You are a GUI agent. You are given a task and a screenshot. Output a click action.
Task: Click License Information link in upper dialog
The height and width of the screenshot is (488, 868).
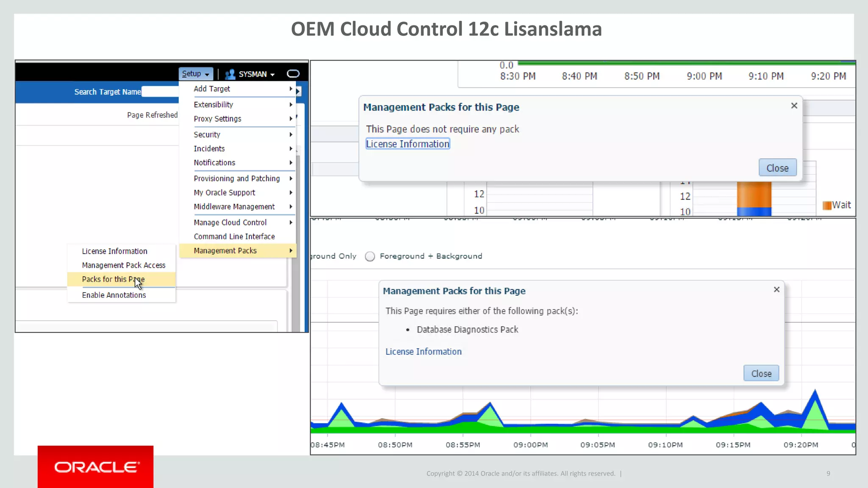click(x=408, y=144)
